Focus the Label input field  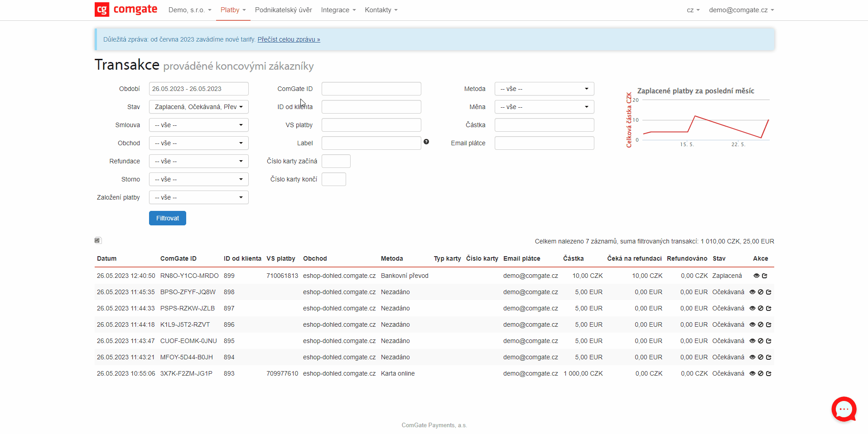pyautogui.click(x=371, y=143)
